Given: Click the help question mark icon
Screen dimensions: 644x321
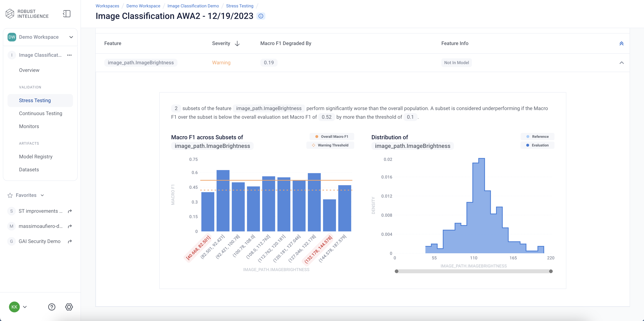Looking at the screenshot, I should click(52, 307).
